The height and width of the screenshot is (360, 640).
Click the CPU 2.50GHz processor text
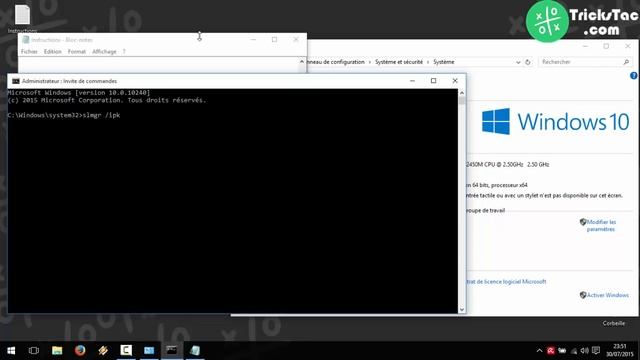pyautogui.click(x=507, y=164)
